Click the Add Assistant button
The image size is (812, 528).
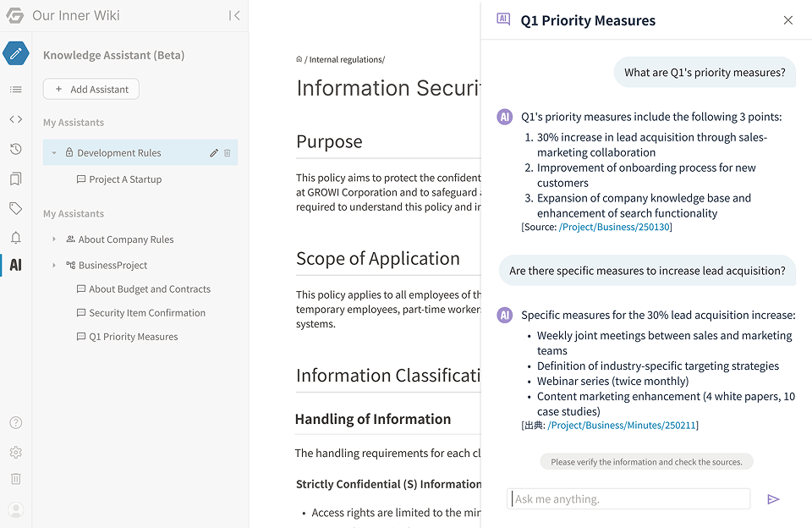91,89
